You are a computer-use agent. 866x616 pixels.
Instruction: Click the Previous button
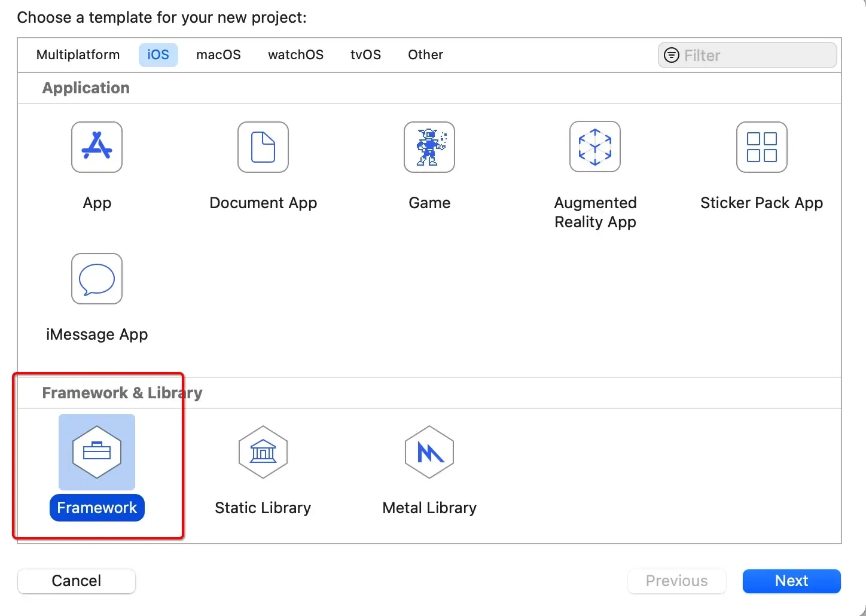point(676,581)
